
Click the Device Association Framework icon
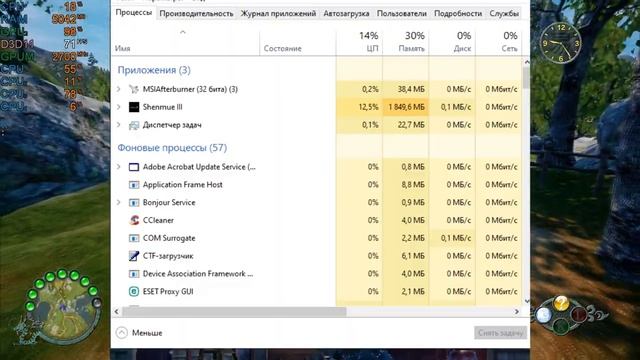[x=134, y=274]
